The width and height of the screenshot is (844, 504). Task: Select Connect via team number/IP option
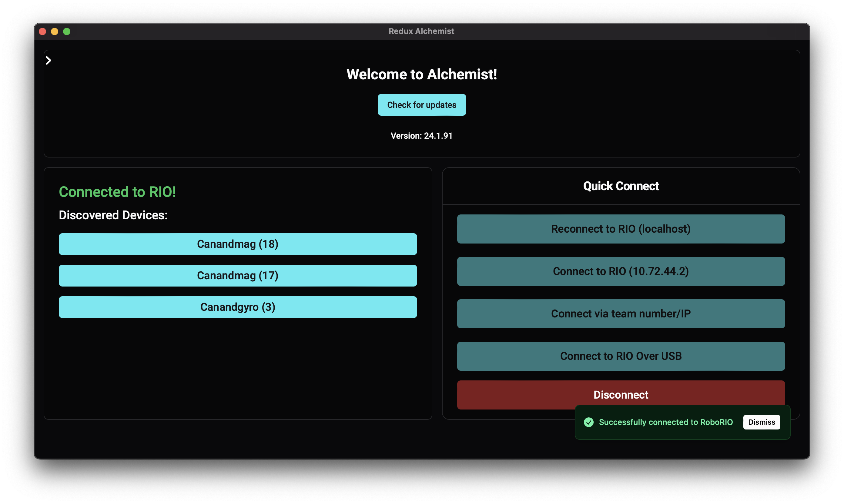621,313
